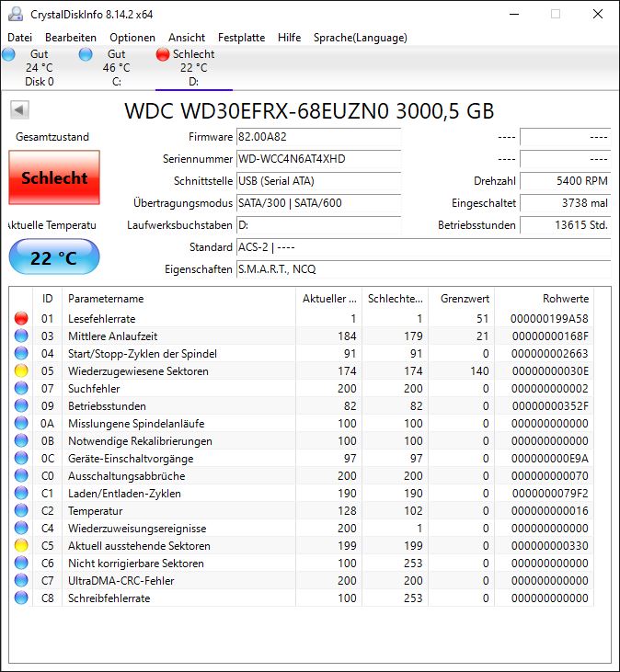Click the CrystalDiskInfo app icon in title bar
This screenshot has height=672, width=620.
pos(16,14)
